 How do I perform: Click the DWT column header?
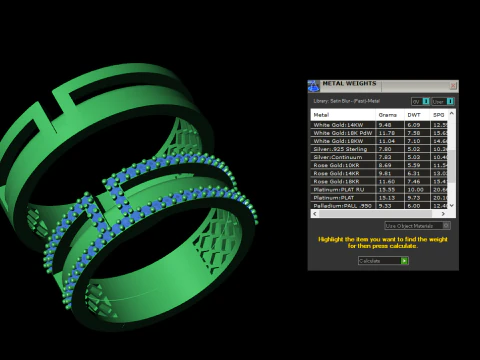tap(417, 115)
